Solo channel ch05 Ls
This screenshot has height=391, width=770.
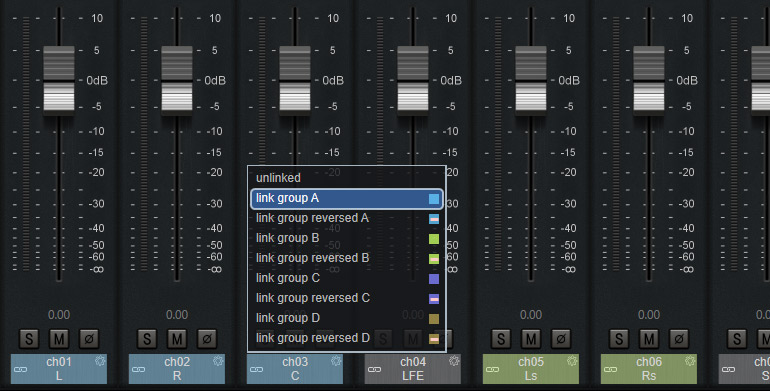(501, 338)
